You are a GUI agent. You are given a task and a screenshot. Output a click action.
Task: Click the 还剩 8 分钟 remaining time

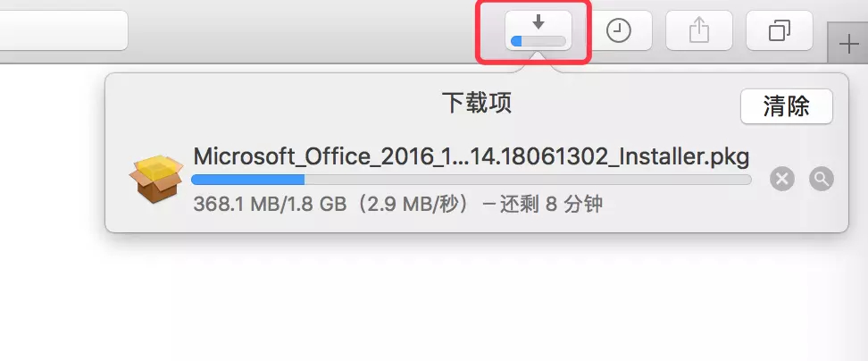tap(551, 205)
